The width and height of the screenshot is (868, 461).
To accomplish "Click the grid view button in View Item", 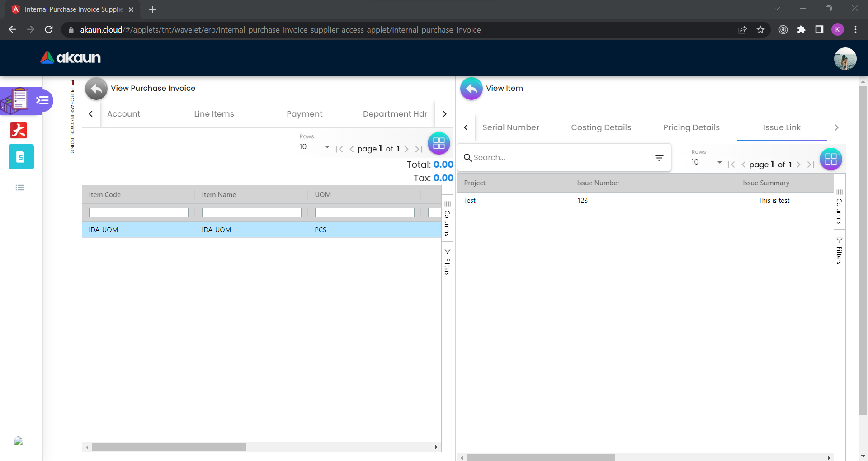I will pos(830,159).
